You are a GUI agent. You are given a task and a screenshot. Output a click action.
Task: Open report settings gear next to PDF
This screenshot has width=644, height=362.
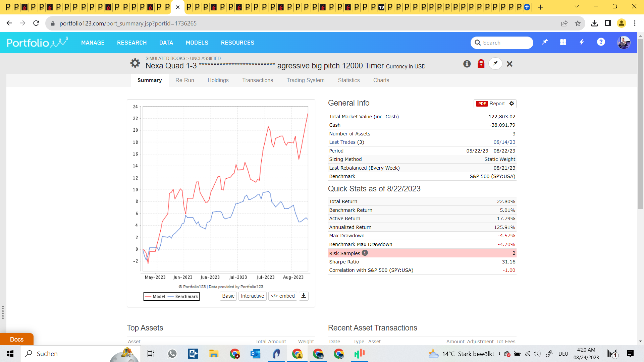point(512,104)
